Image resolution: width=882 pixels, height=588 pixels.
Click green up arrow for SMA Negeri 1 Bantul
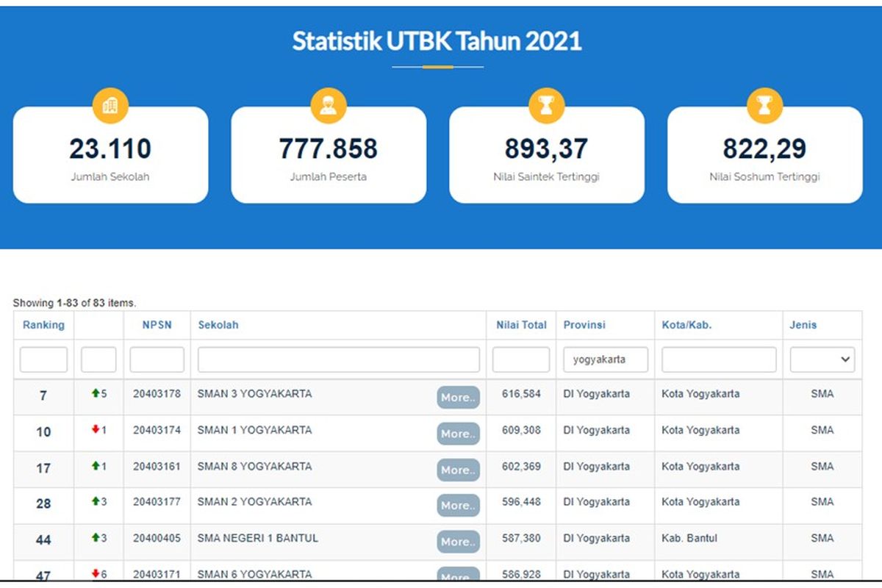pyautogui.click(x=95, y=538)
